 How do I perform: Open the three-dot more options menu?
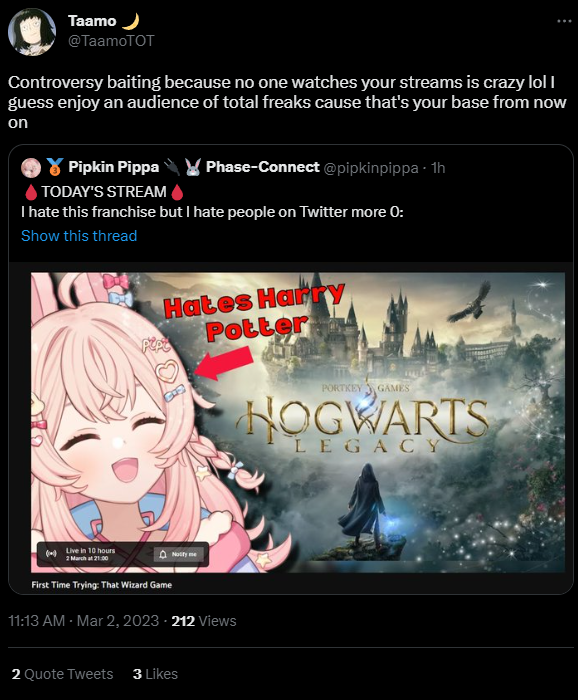(x=564, y=21)
